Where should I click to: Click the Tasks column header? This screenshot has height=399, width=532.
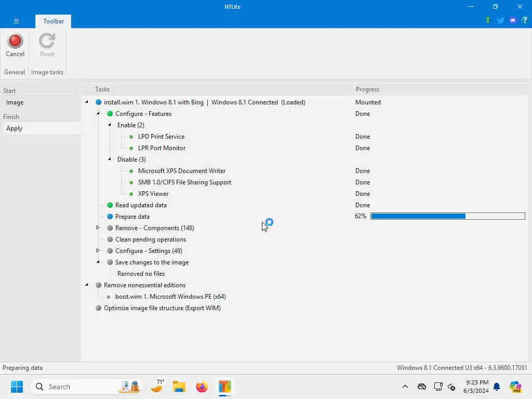click(x=102, y=89)
